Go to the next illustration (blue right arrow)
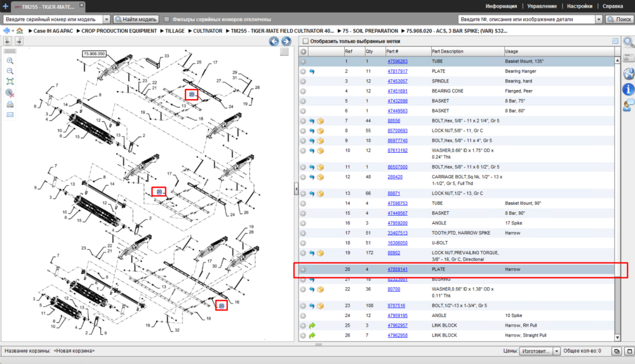635x364 pixels. [x=286, y=41]
